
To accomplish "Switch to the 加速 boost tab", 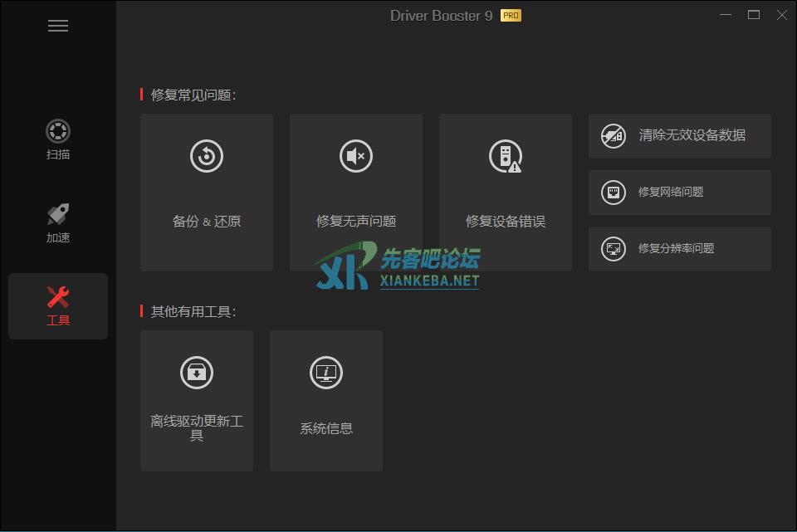I will pyautogui.click(x=58, y=222).
